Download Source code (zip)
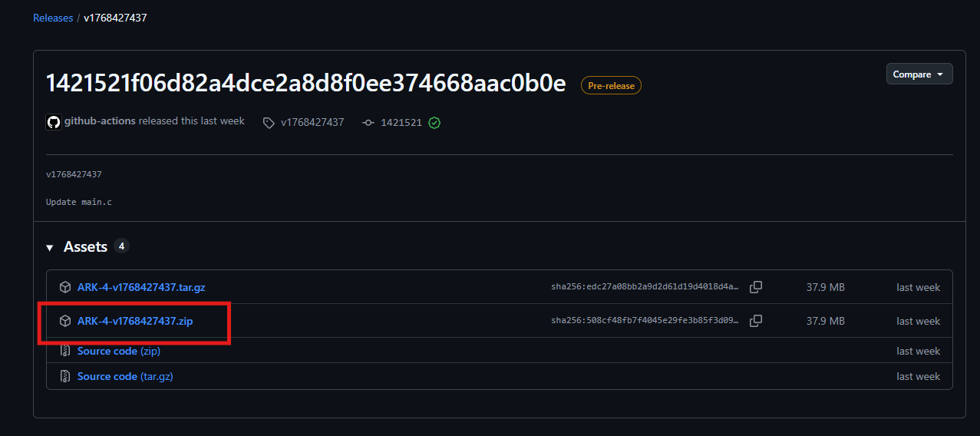980x436 pixels. 119,351
